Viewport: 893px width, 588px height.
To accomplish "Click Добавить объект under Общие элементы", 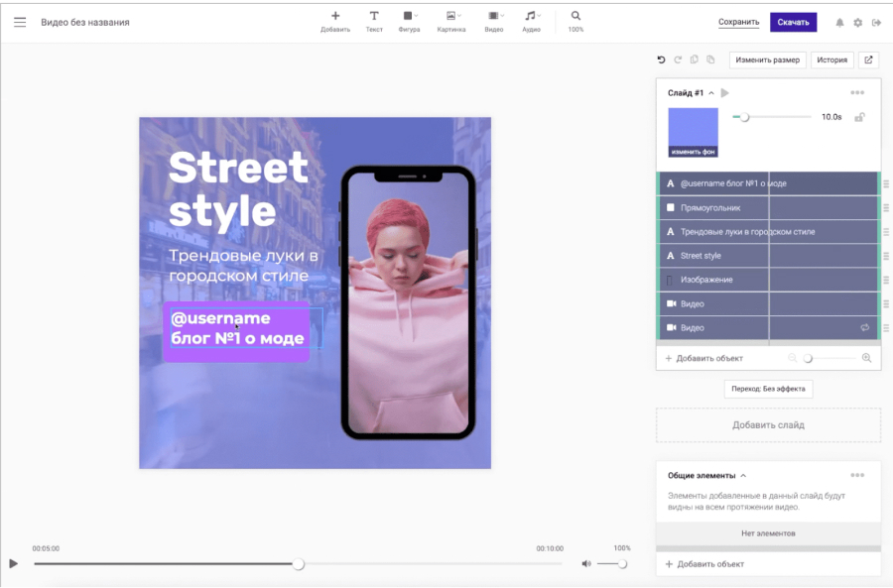I will pyautogui.click(x=705, y=564).
